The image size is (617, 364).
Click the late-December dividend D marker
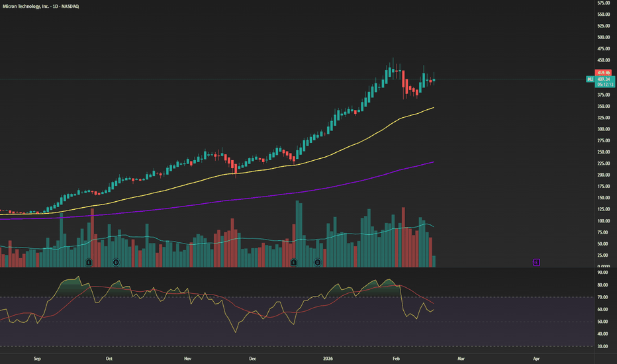coord(318,262)
